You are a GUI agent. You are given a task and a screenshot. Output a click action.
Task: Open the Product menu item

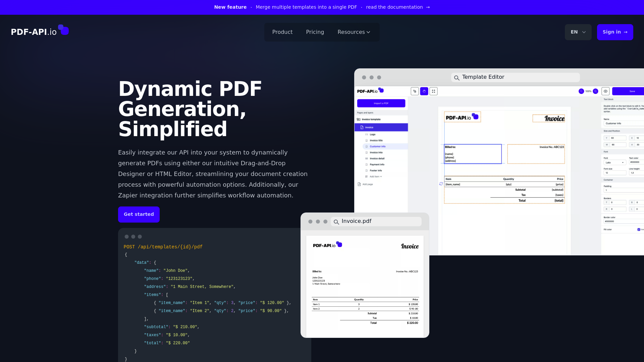282,32
